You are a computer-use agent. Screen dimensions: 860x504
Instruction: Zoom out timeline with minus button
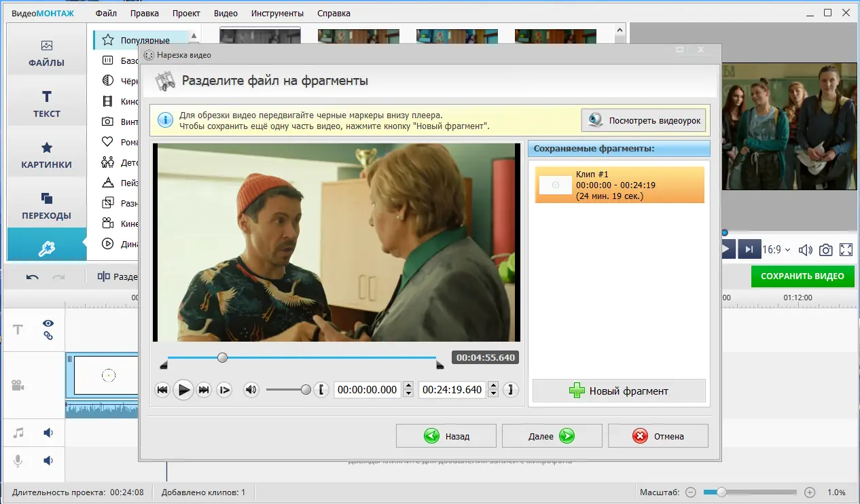click(x=691, y=492)
